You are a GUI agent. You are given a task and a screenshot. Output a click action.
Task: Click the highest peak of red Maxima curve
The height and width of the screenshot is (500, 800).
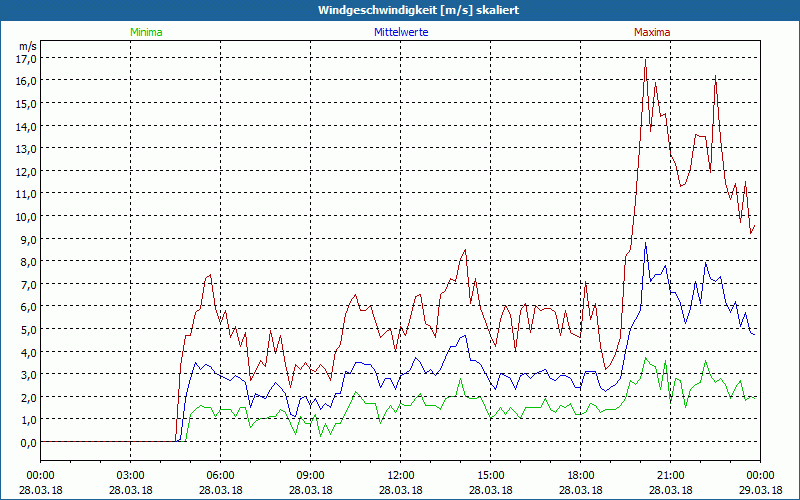pos(646,62)
